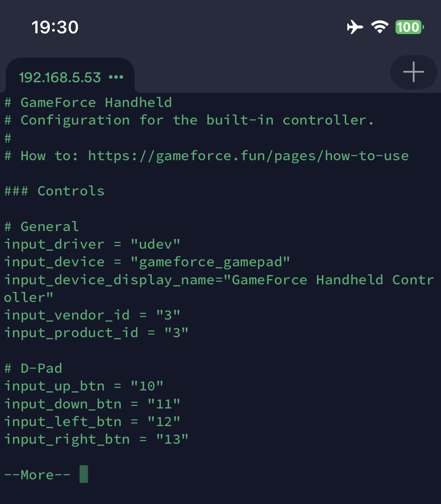441x504 pixels.
Task: Select the input_up_btn configuration line
Action: [82, 386]
